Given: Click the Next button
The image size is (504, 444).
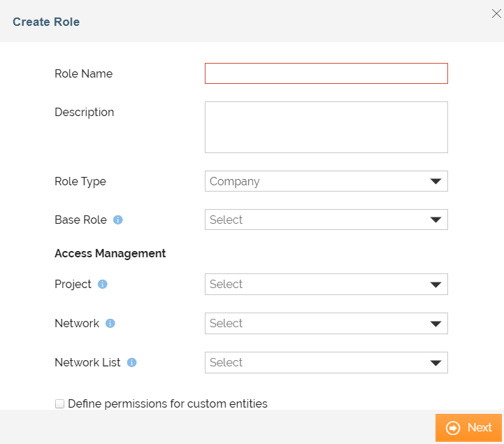Looking at the screenshot, I should click(x=468, y=428).
